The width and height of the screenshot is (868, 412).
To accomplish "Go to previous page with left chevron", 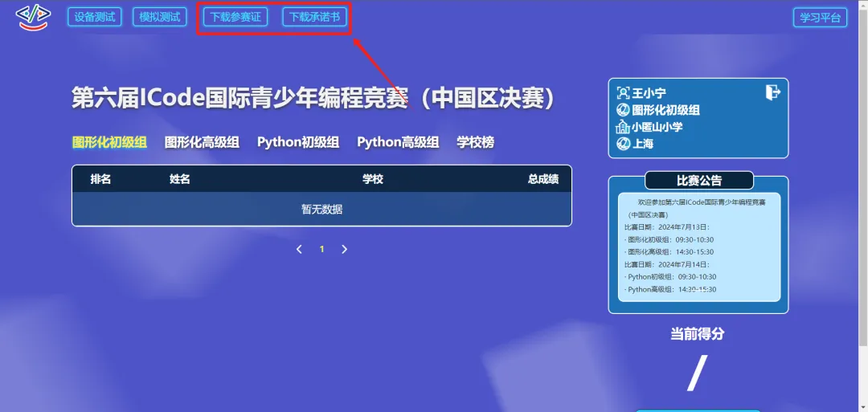I will click(300, 250).
